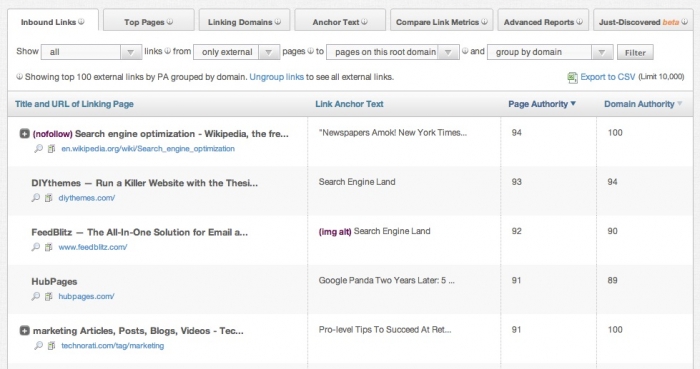The image size is (700, 369).
Task: Open the diythemes.com/ link
Action: (87, 198)
